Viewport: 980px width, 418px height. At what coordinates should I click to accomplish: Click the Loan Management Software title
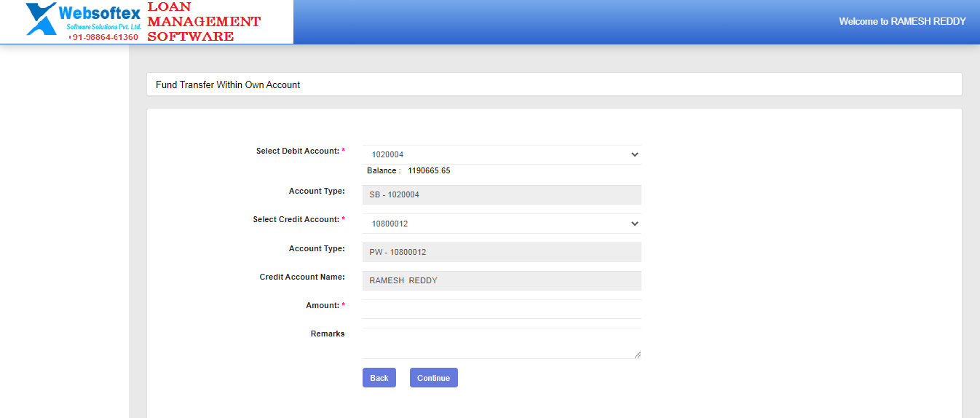click(204, 21)
